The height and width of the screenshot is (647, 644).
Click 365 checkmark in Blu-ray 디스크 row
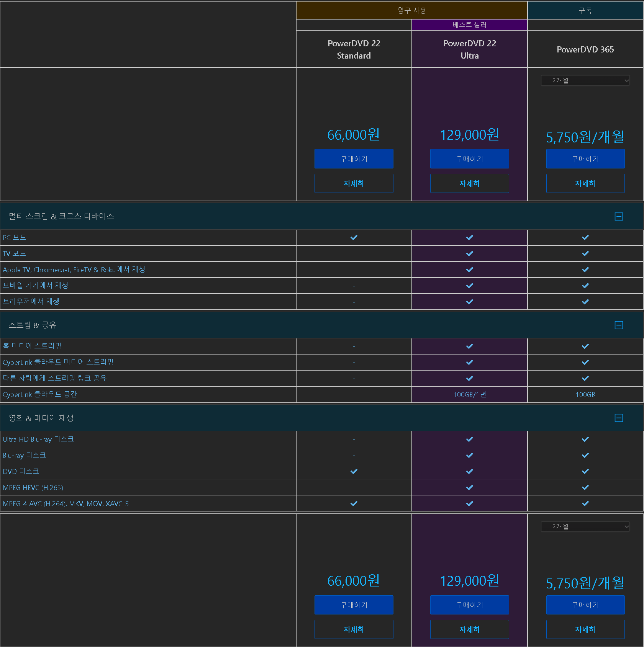pyautogui.click(x=585, y=455)
